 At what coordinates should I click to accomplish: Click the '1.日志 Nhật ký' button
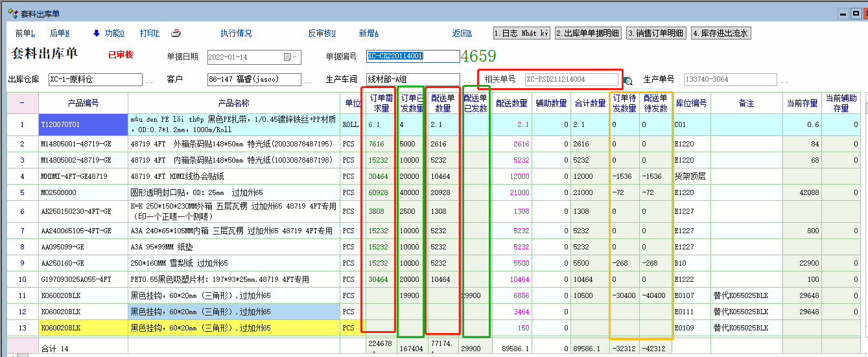click(x=521, y=34)
